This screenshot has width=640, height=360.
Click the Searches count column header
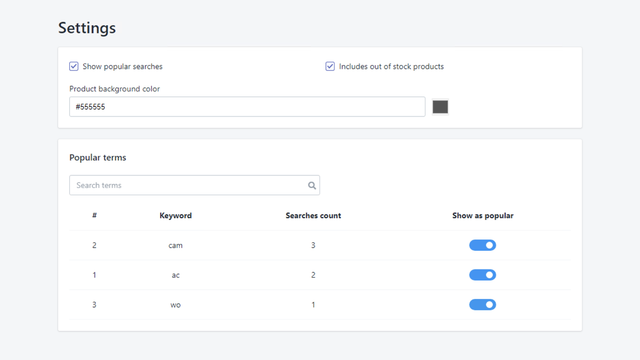coord(313,216)
